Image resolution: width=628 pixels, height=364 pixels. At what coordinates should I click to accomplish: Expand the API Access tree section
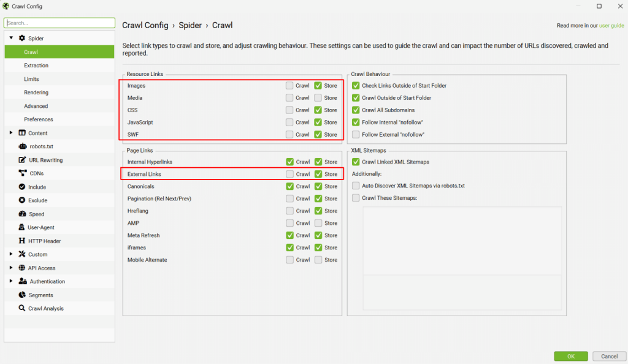(x=11, y=268)
